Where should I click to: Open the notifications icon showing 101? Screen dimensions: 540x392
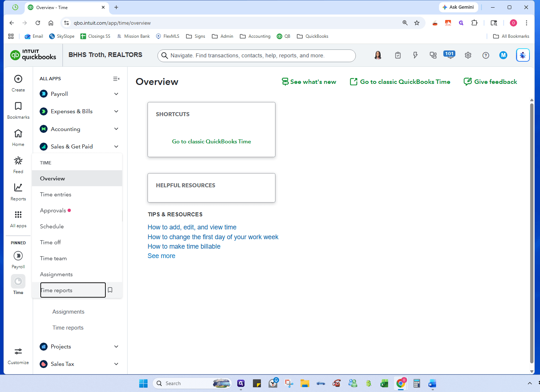450,55
